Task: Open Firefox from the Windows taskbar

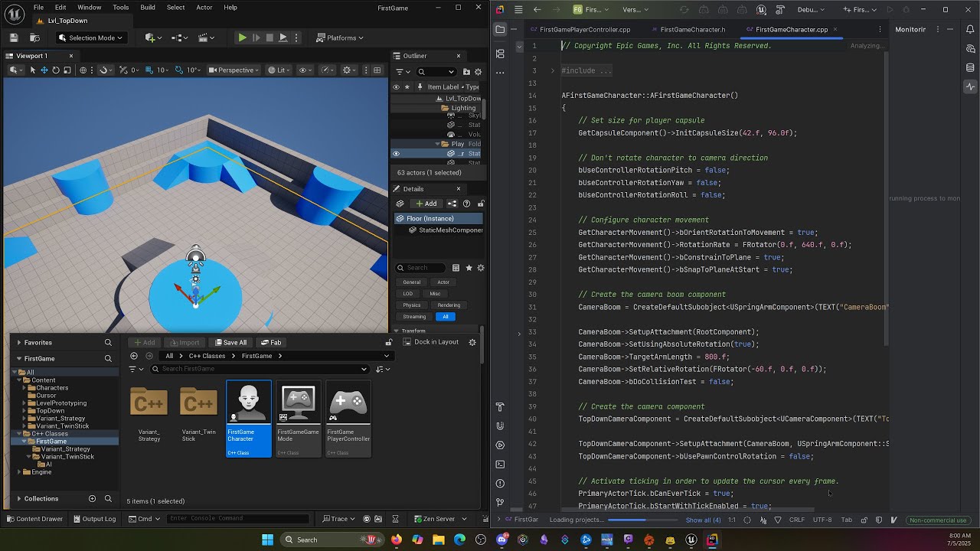Action: point(397,540)
